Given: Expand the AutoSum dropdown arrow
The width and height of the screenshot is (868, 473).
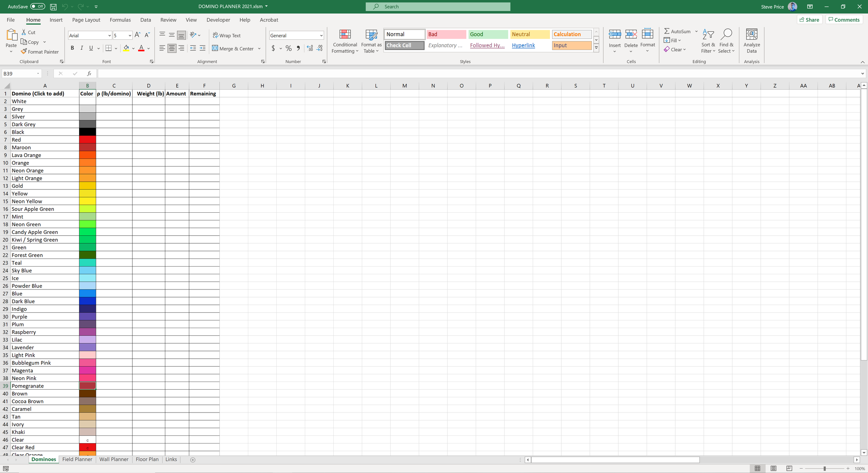Looking at the screenshot, I should pos(696,31).
